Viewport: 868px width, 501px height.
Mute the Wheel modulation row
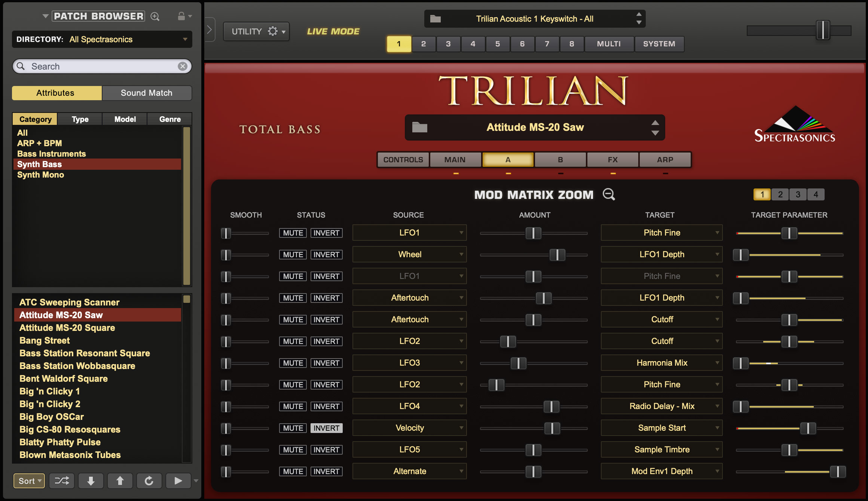293,255
